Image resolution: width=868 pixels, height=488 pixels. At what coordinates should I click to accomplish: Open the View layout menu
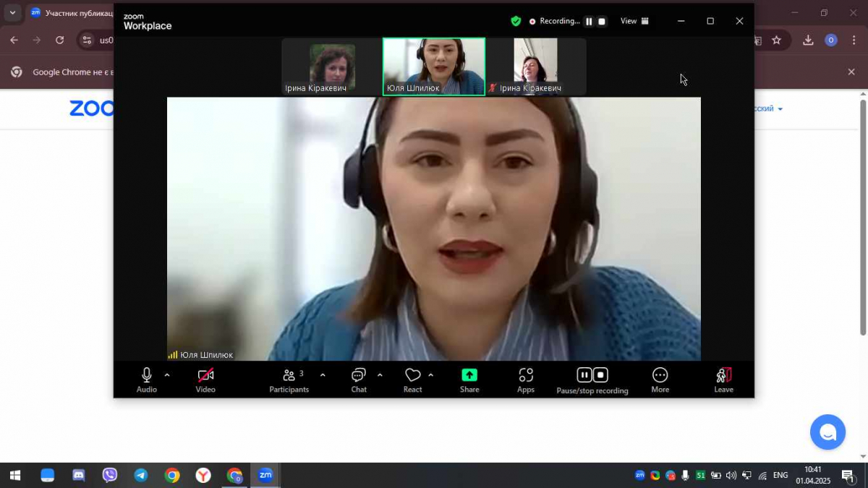(634, 21)
